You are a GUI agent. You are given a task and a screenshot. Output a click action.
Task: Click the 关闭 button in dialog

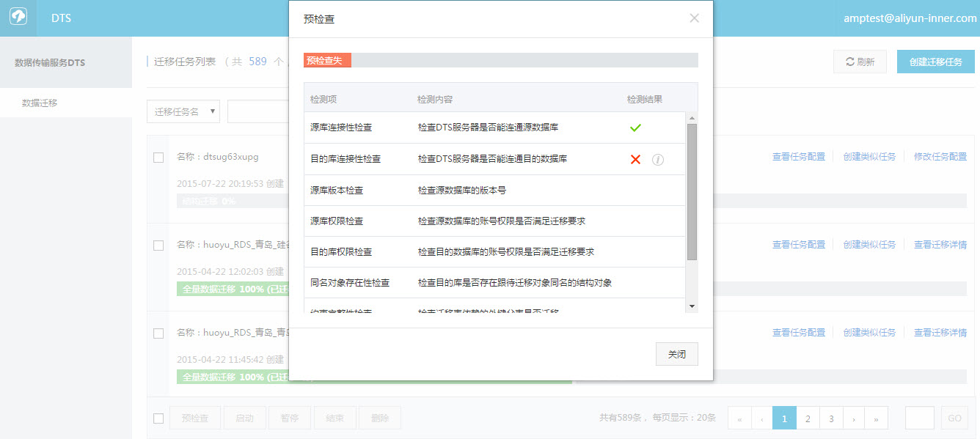[x=676, y=354]
